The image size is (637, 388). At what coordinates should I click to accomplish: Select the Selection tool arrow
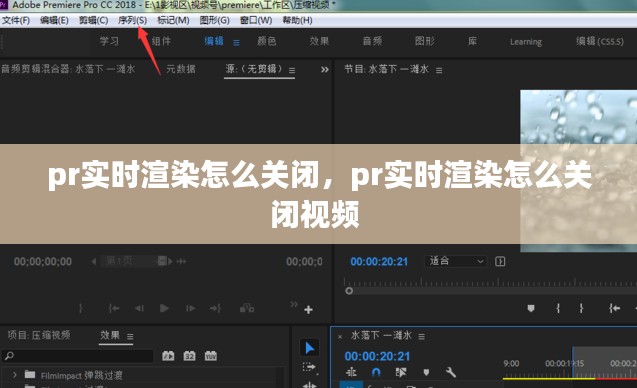tap(310, 348)
